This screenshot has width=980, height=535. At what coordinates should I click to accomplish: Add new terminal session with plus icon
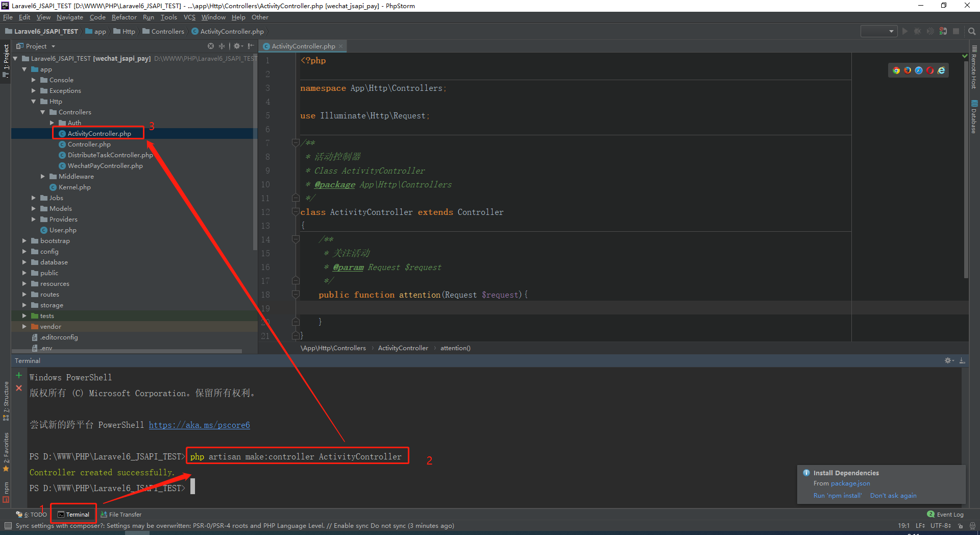[x=19, y=375]
